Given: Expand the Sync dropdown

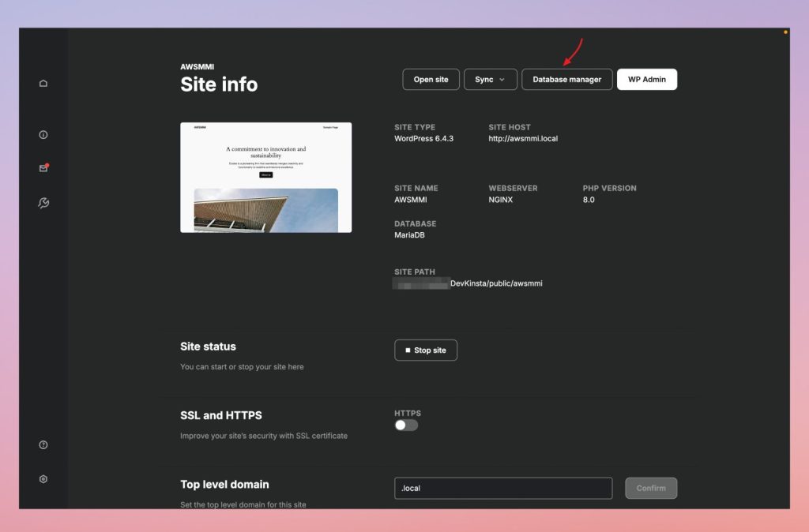Looking at the screenshot, I should 490,80.
